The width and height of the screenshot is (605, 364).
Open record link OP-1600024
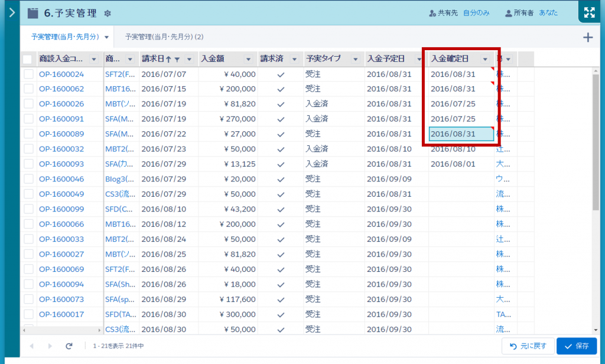pos(61,74)
